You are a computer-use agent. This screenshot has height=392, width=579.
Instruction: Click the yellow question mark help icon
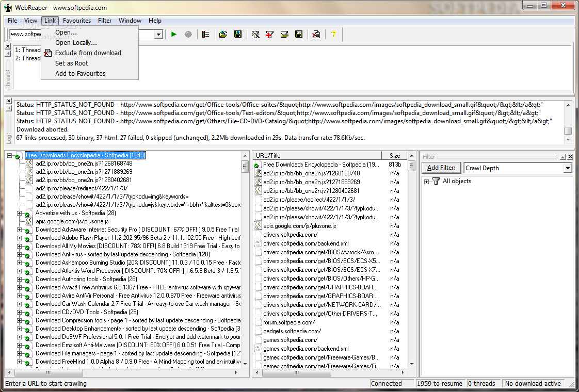point(333,35)
